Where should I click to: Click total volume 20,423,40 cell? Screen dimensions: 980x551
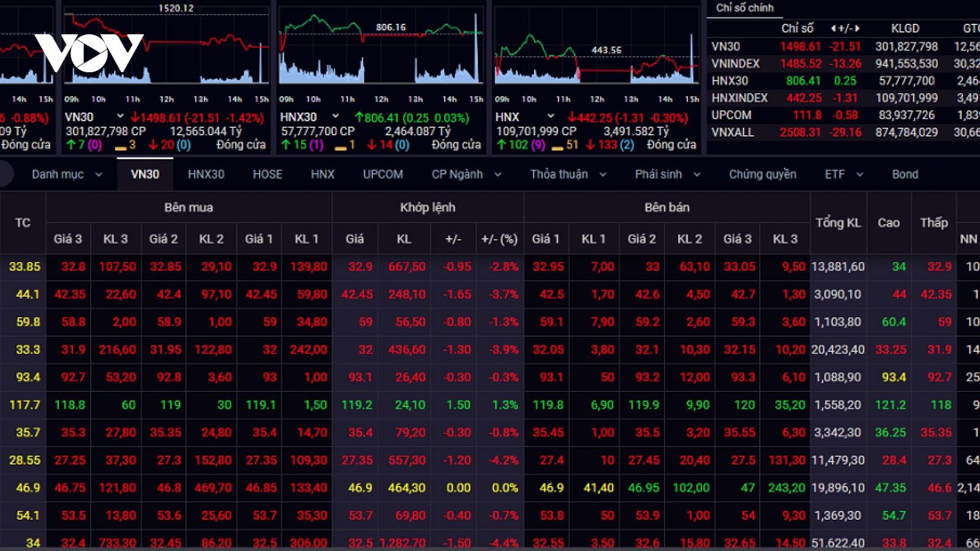pyautogui.click(x=838, y=350)
